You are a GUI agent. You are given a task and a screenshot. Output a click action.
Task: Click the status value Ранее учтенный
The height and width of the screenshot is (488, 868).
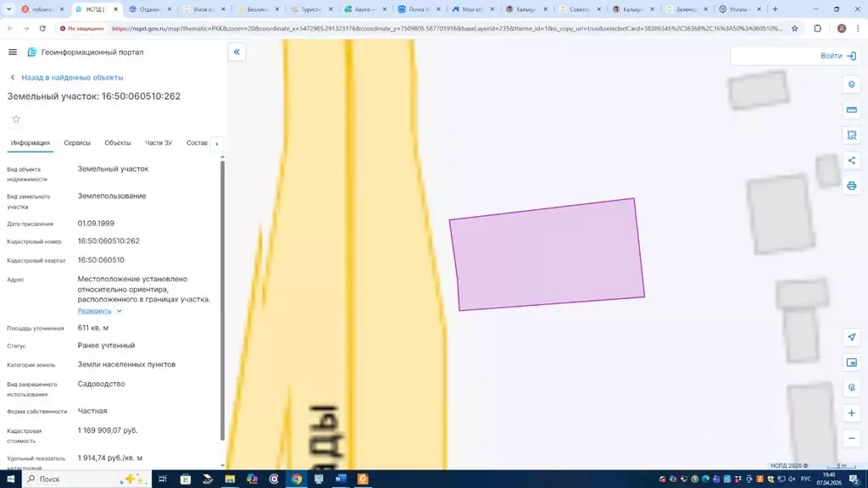[x=106, y=346]
